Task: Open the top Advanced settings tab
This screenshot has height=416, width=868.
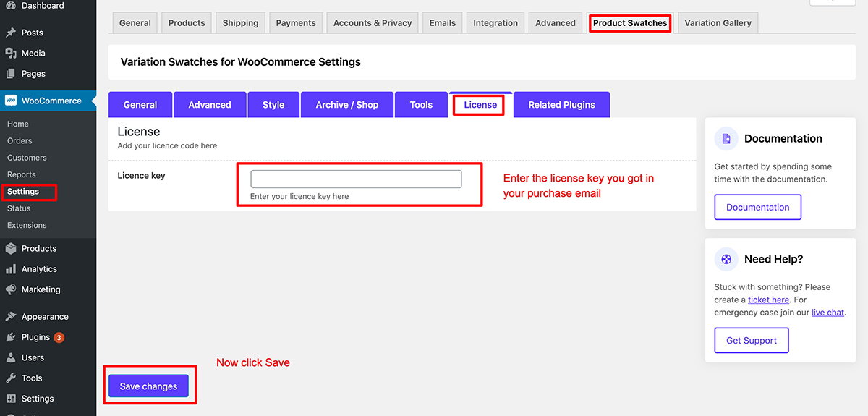Action: tap(556, 22)
